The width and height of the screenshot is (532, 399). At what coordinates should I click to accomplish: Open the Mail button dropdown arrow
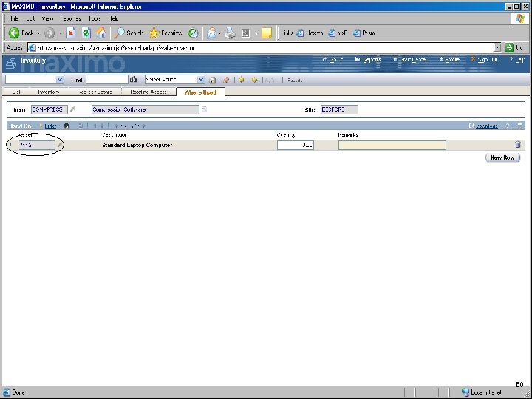(219, 33)
